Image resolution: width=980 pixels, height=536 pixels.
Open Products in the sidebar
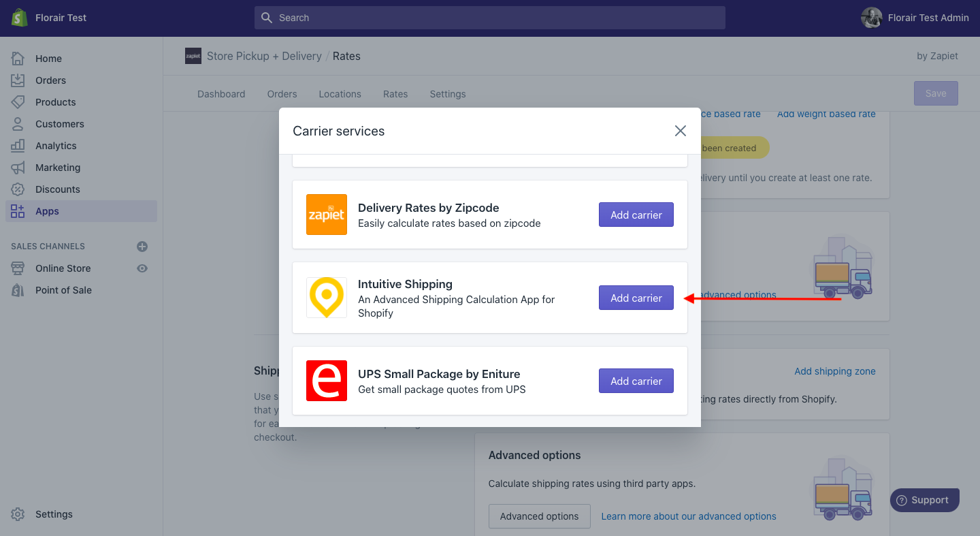[x=56, y=102]
